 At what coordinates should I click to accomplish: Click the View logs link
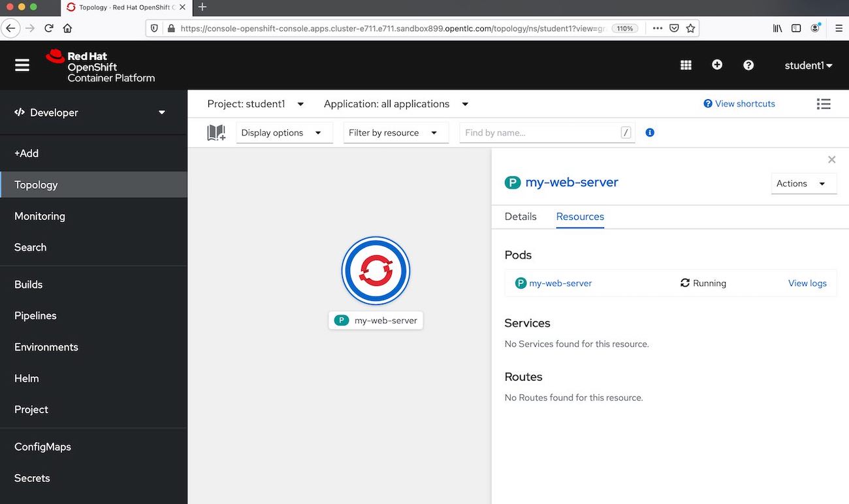coord(807,283)
